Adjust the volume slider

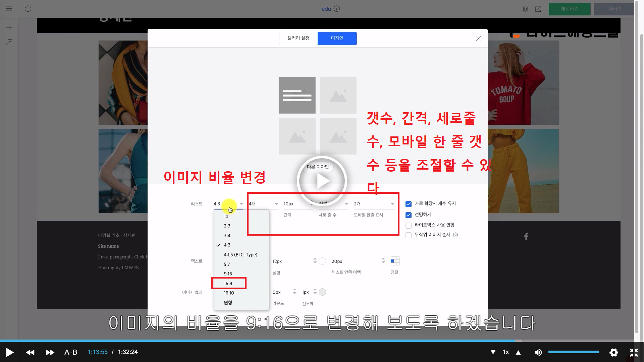(x=573, y=352)
